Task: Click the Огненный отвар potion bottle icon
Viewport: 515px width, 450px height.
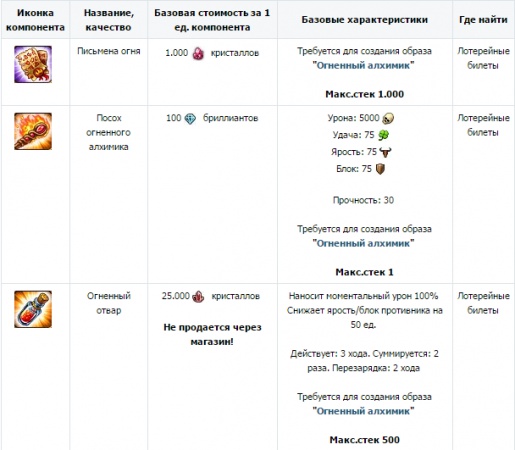Action: [33, 309]
